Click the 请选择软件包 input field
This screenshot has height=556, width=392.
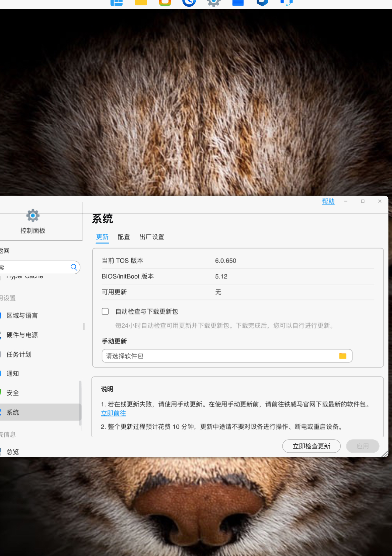pyautogui.click(x=227, y=356)
